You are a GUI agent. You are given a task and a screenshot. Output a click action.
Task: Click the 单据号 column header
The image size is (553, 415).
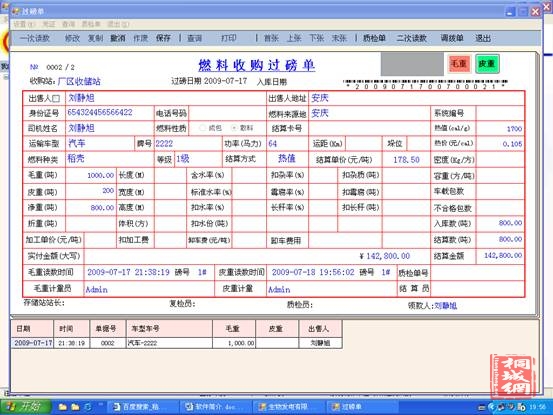[x=107, y=329]
